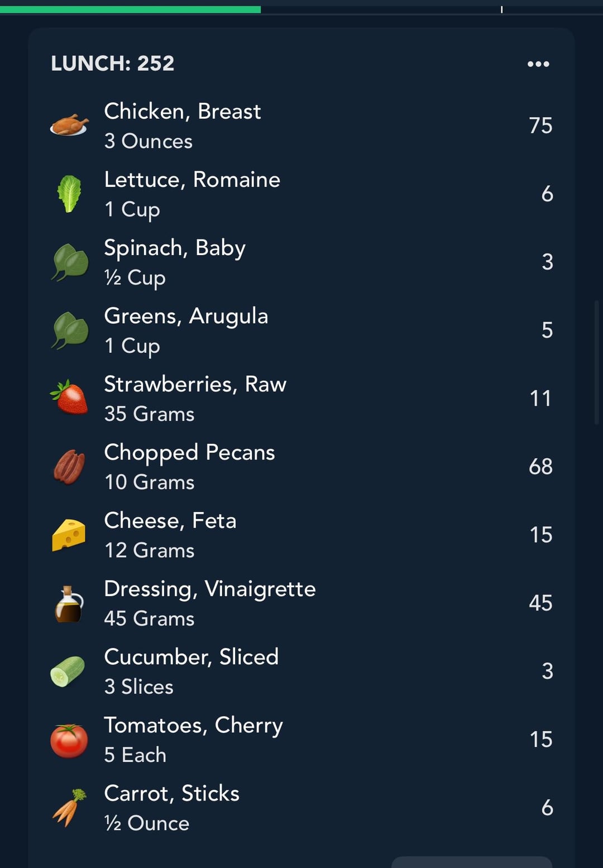Tap the 68 calories value for pecans

pos(540,467)
